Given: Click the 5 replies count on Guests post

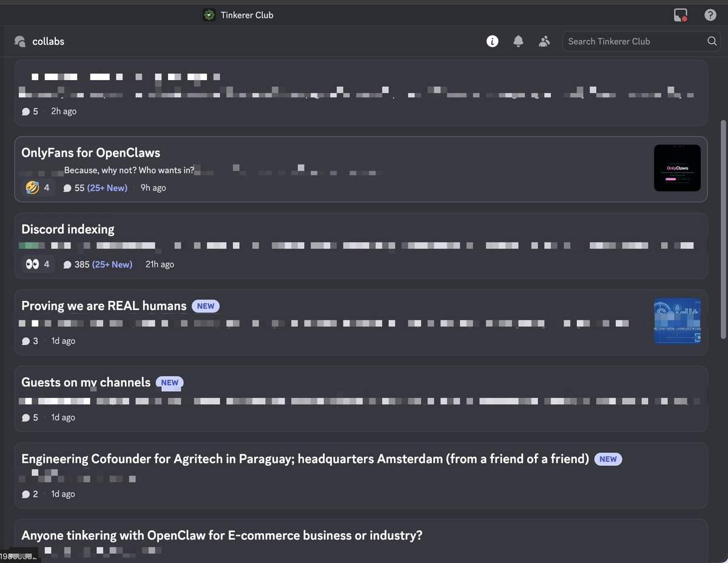Looking at the screenshot, I should click(x=30, y=417).
